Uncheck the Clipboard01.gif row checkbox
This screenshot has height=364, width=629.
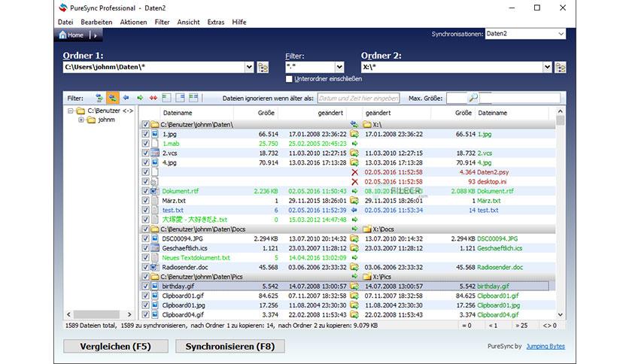[x=145, y=296]
